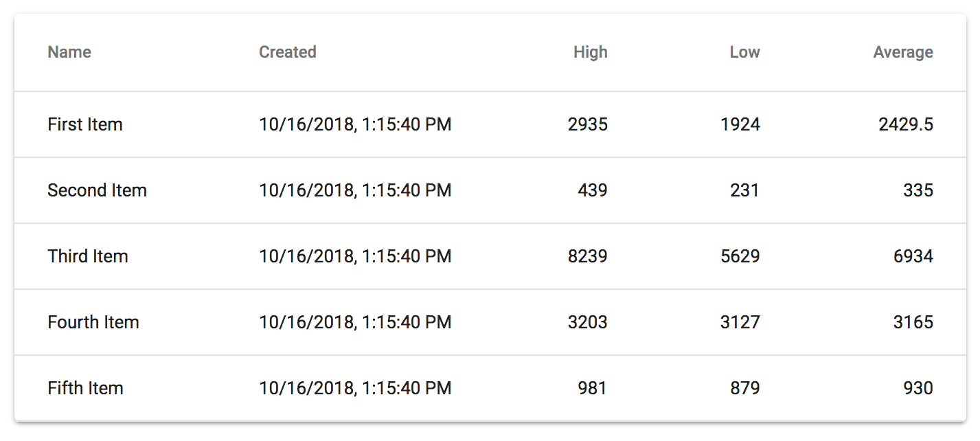The height and width of the screenshot is (441, 980).
Task: Click First Item's created date cell
Action: click(x=355, y=124)
